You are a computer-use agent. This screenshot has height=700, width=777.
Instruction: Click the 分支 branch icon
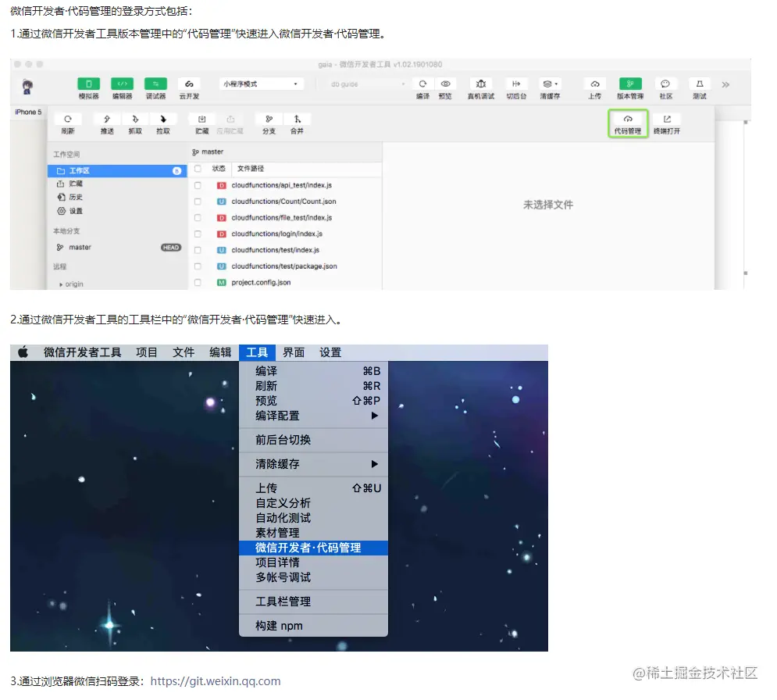(269, 119)
